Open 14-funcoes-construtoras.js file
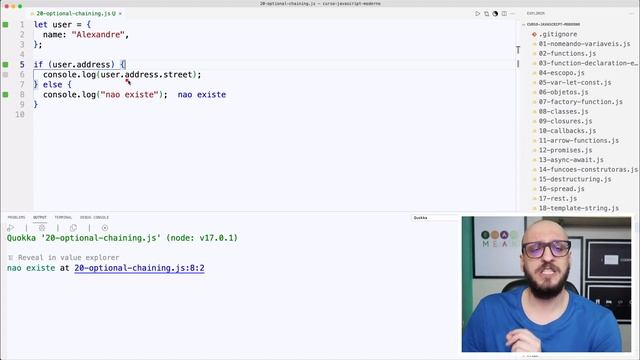 pyautogui.click(x=588, y=169)
